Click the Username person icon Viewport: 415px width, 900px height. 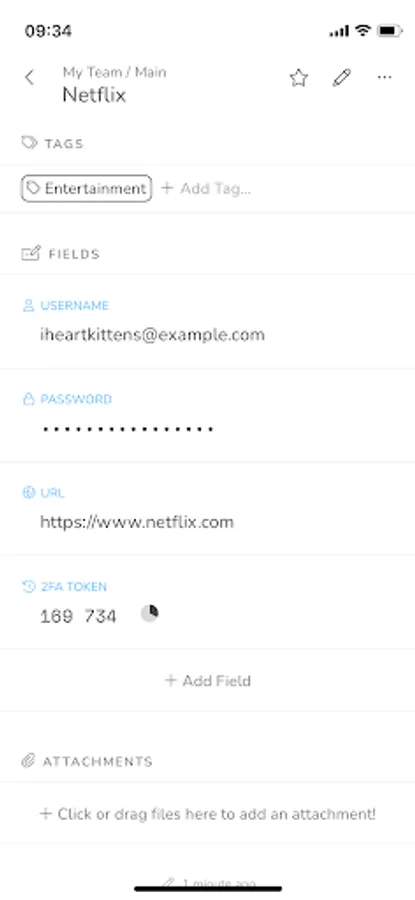pos(28,305)
